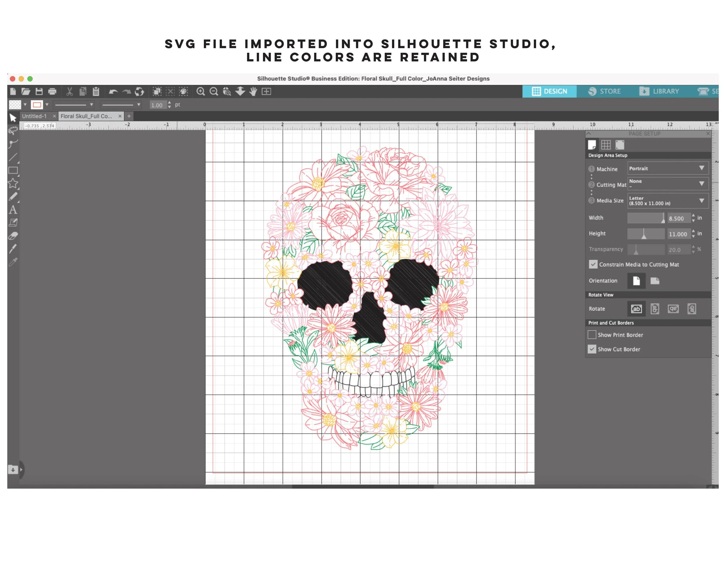Select the Eyedropper tool
Viewport: 728px width, 563px height.
click(x=13, y=263)
